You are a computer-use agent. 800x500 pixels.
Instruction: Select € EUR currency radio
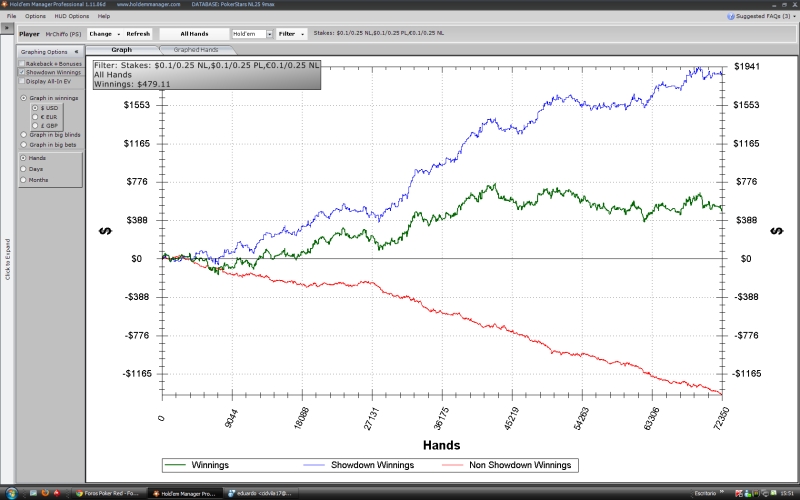[x=35, y=117]
